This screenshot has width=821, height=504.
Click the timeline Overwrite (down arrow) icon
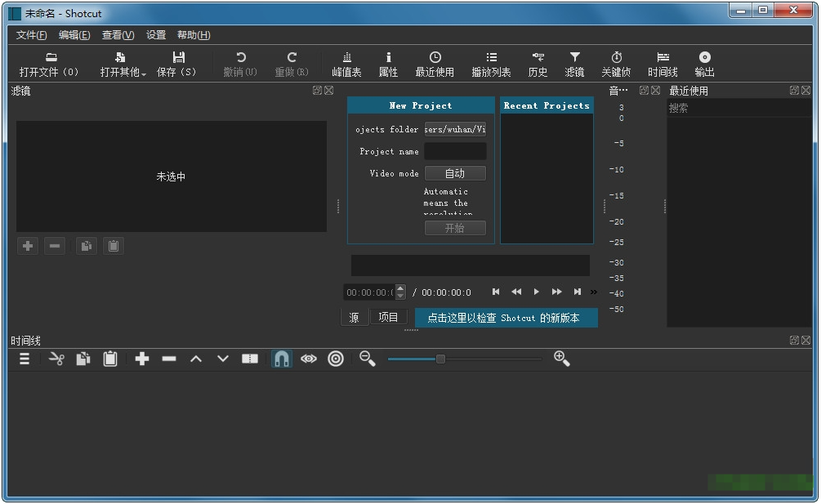pos(223,359)
